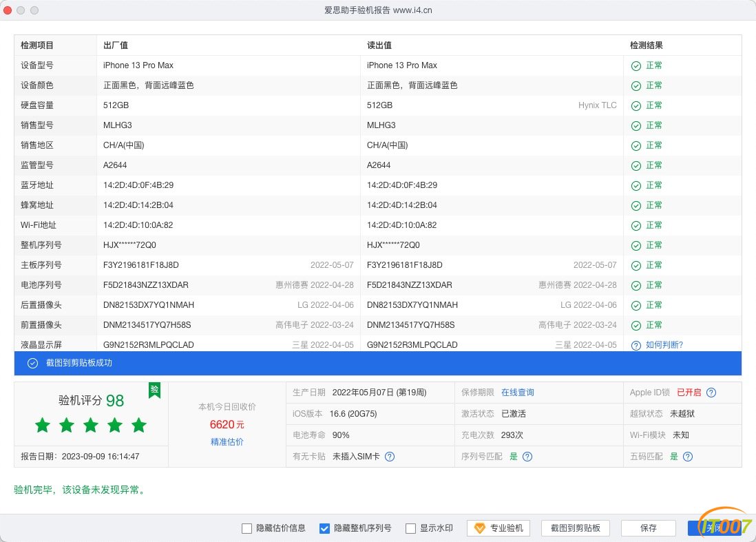Viewport: 756px width, 542px height.
Task: Click the green check icon in the 蓝牙地址 row
Action: point(636,186)
